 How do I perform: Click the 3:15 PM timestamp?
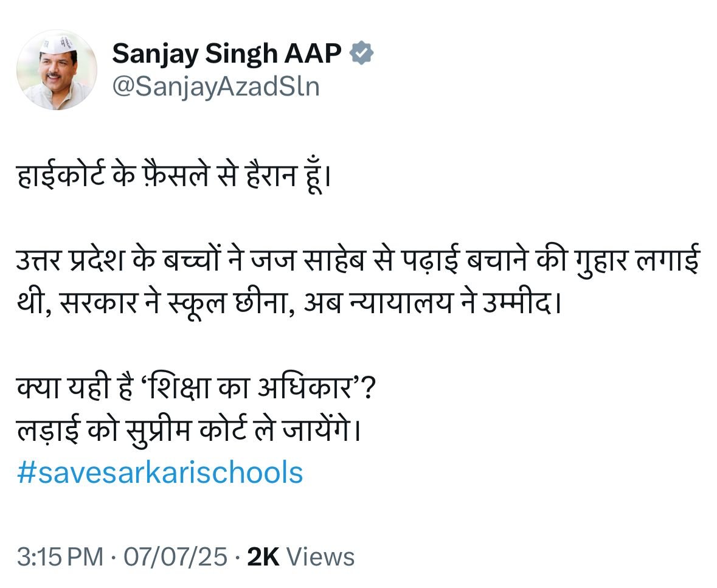tap(60, 557)
